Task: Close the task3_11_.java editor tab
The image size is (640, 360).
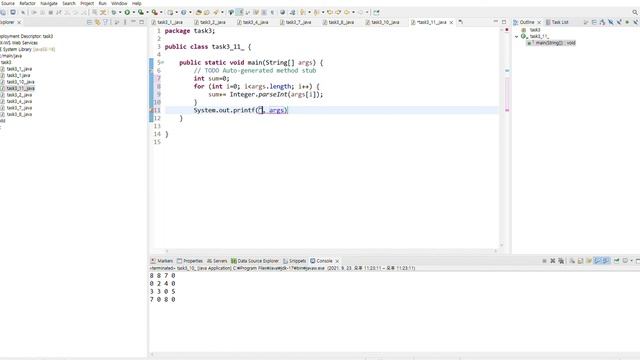Action: pos(451,22)
